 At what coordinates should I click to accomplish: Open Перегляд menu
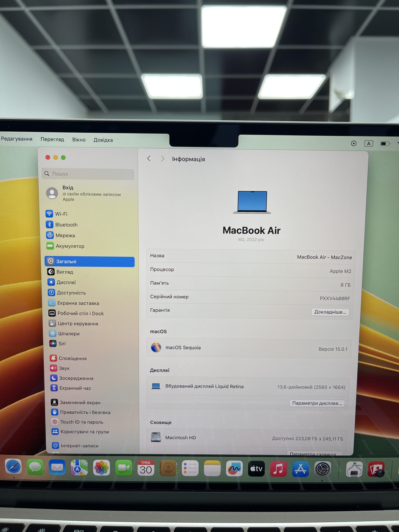pos(52,139)
